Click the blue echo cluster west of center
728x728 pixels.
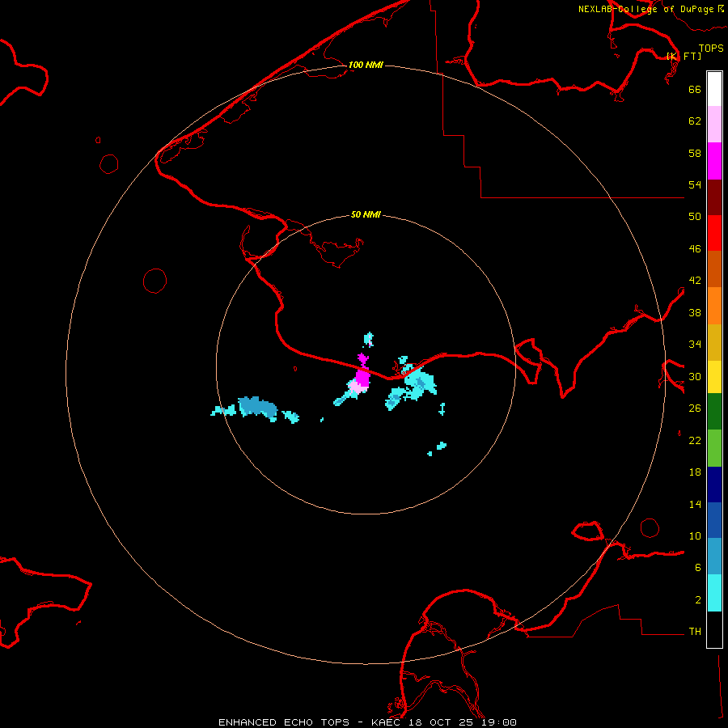coord(257,407)
